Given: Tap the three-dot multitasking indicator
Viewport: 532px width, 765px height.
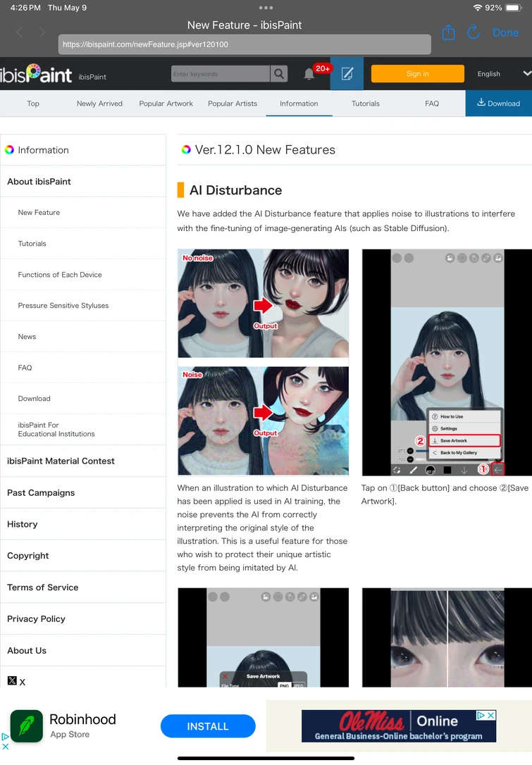Looking at the screenshot, I should [x=266, y=8].
